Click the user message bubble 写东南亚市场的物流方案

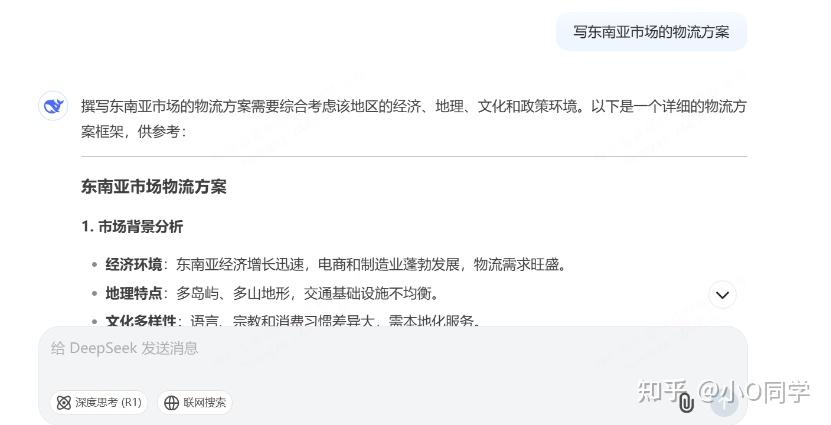[651, 32]
